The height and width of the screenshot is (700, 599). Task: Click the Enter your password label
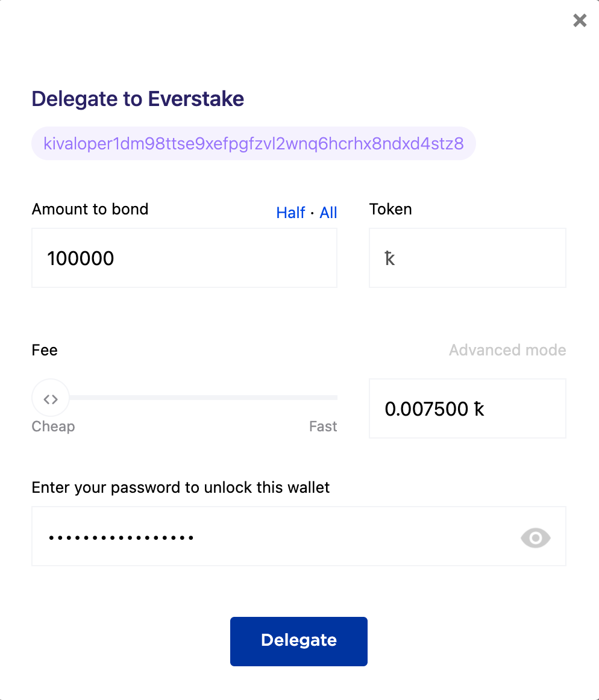click(x=180, y=487)
